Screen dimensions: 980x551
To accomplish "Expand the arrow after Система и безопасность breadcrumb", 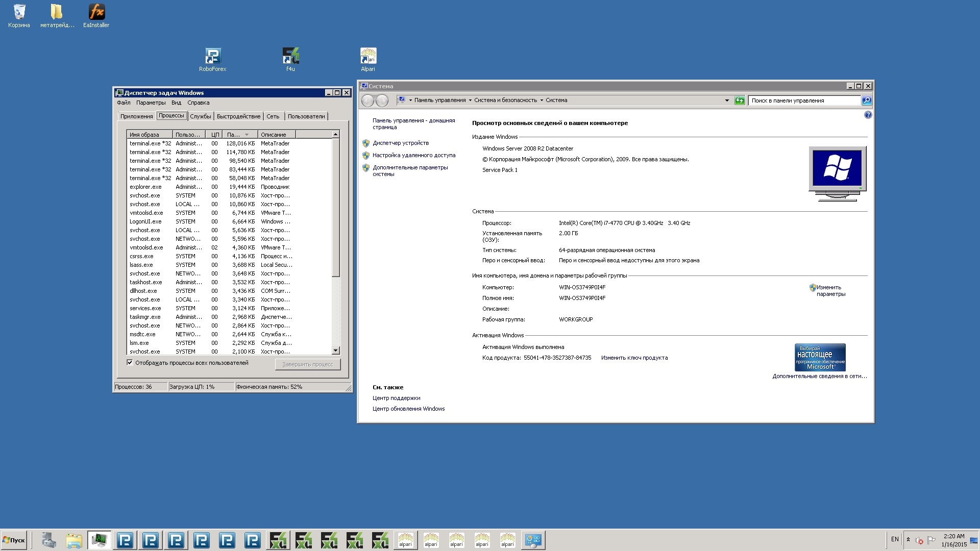I will 542,101.
